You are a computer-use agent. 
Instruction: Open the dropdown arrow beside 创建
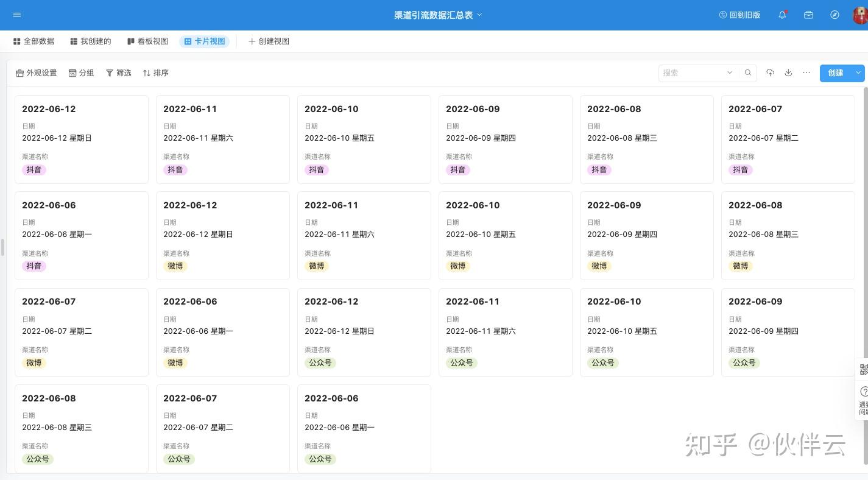point(858,73)
